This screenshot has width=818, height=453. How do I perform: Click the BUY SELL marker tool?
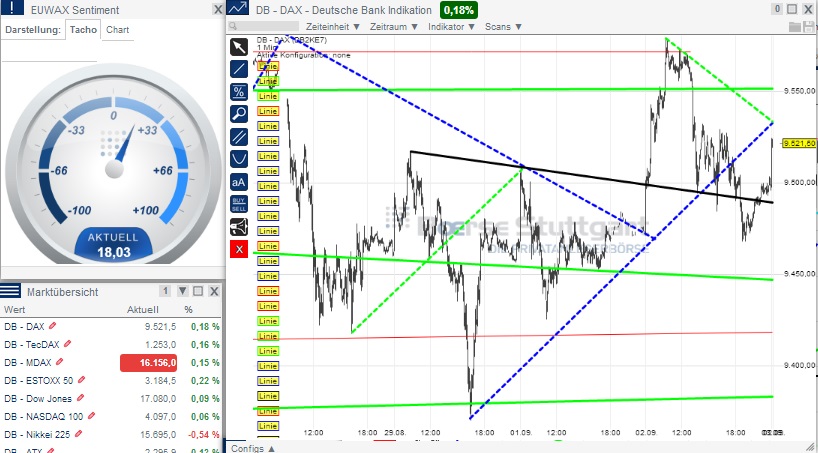(239, 204)
